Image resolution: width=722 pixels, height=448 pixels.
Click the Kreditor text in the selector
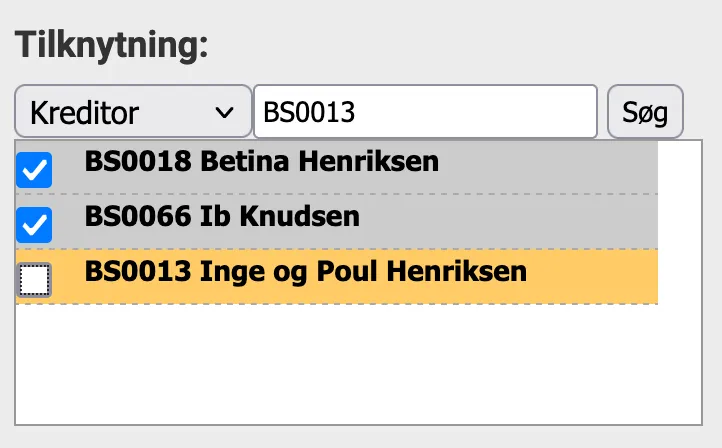tap(85, 112)
